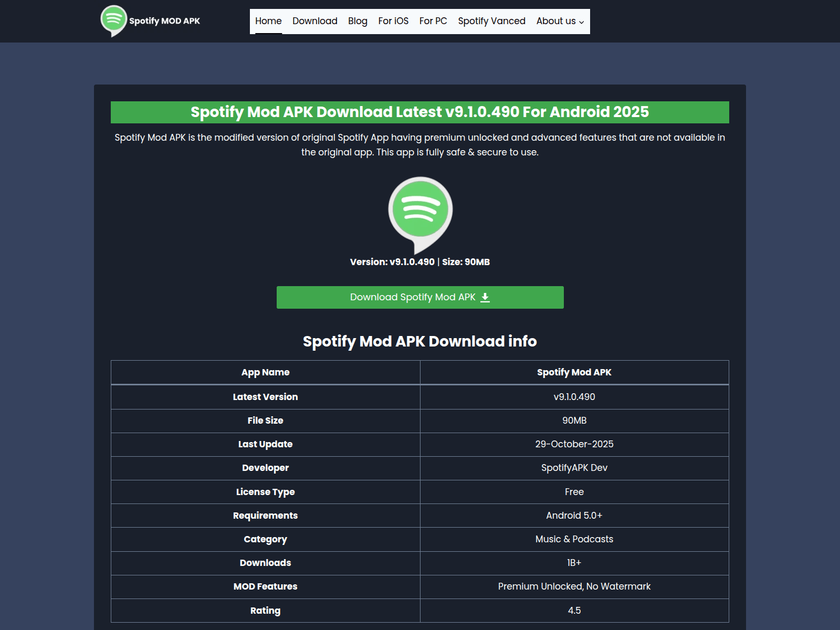Click the Download Spotify Mod APK button
Screen dimensions: 840x630
coord(420,297)
